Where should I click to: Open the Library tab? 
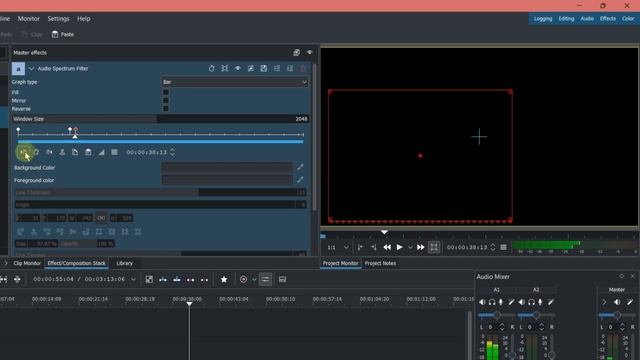coord(124,263)
